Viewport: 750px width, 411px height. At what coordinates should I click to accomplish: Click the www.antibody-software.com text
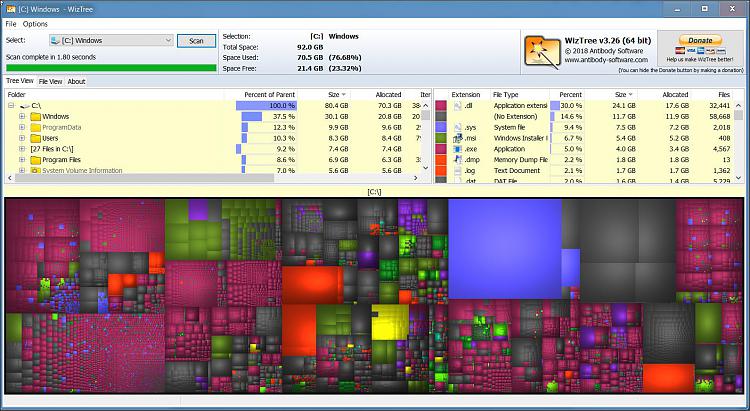[x=606, y=60]
